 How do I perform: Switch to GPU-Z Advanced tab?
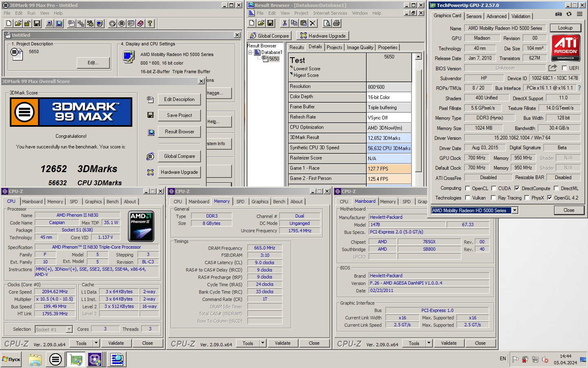coord(497,16)
